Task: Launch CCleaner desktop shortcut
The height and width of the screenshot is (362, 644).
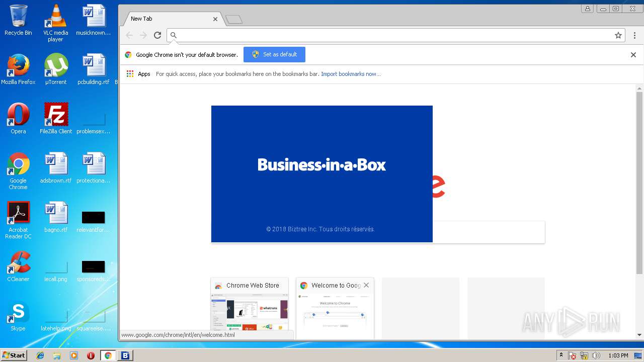Action: coord(18,266)
